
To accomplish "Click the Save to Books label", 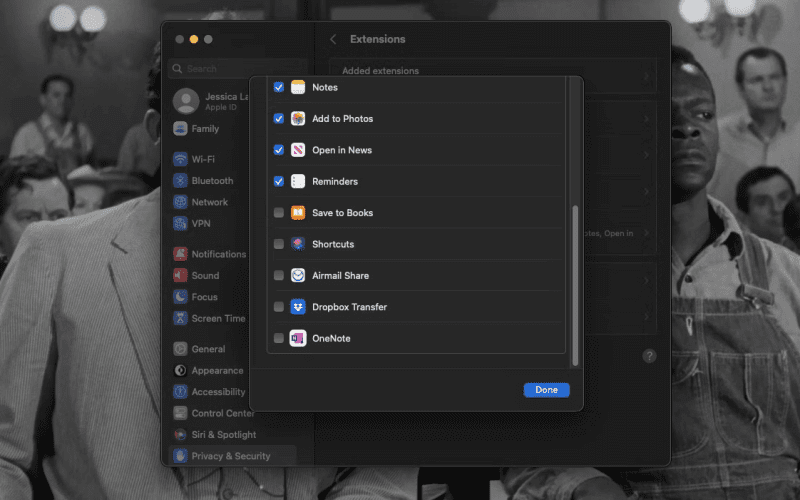I will (342, 213).
